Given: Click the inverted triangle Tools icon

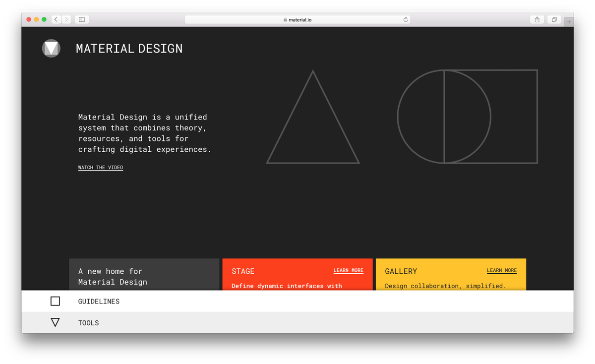Looking at the screenshot, I should click(55, 322).
